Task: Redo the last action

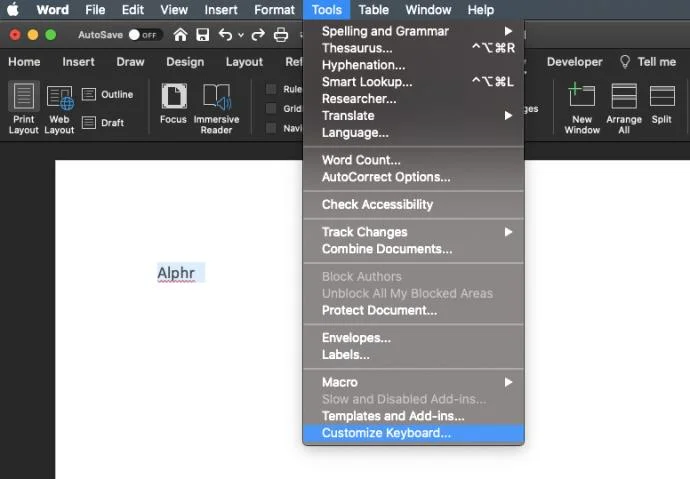Action: click(258, 34)
